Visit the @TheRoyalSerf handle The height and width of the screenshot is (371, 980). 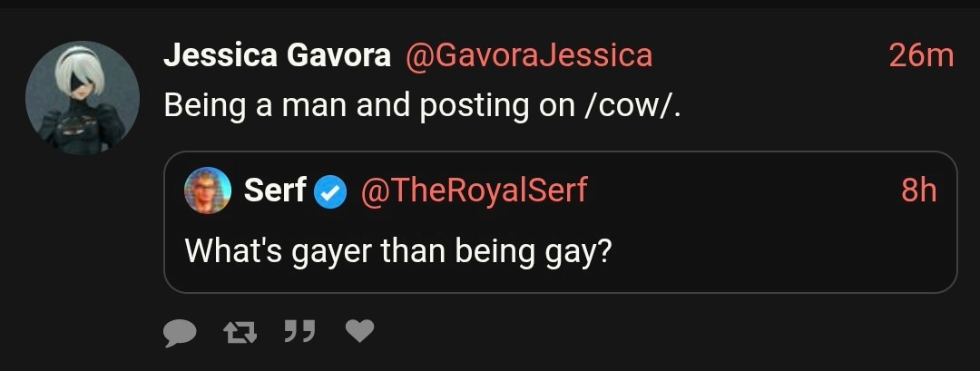pyautogui.click(x=474, y=190)
